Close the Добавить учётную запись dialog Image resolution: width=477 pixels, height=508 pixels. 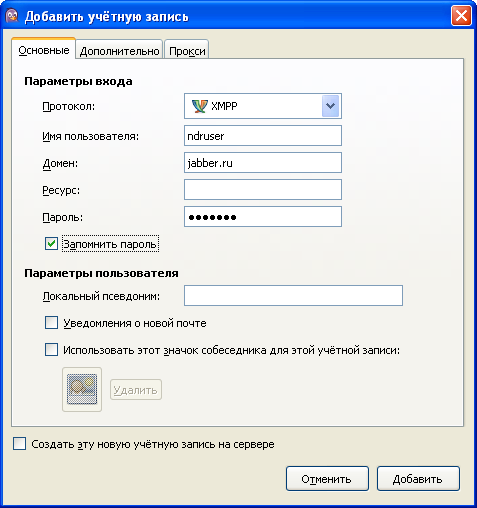pos(461,16)
